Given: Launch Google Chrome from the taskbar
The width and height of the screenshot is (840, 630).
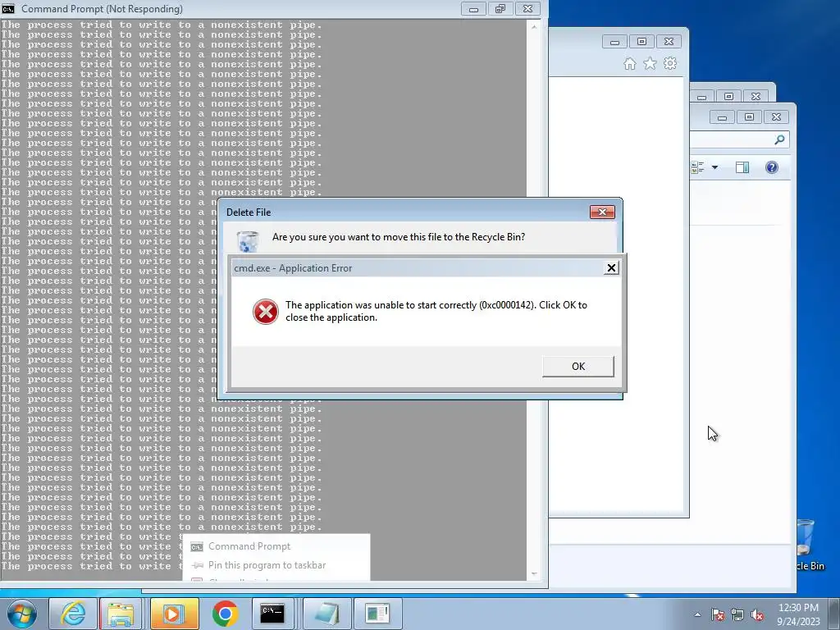Looking at the screenshot, I should [225, 614].
